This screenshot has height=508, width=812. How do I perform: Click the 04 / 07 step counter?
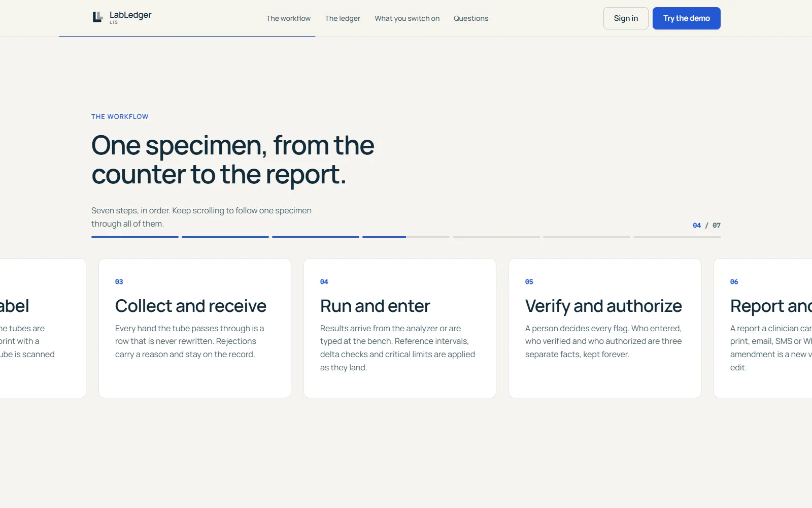[x=706, y=225]
